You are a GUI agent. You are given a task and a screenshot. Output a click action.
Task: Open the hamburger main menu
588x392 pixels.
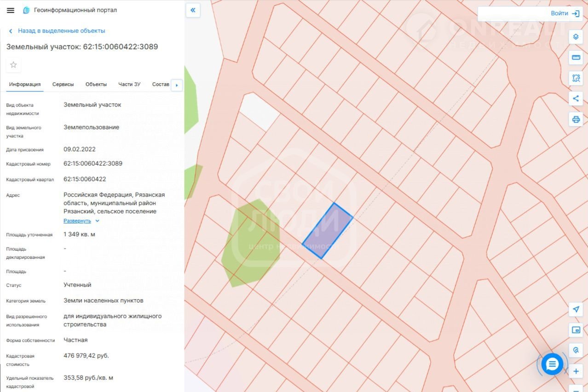point(11,11)
